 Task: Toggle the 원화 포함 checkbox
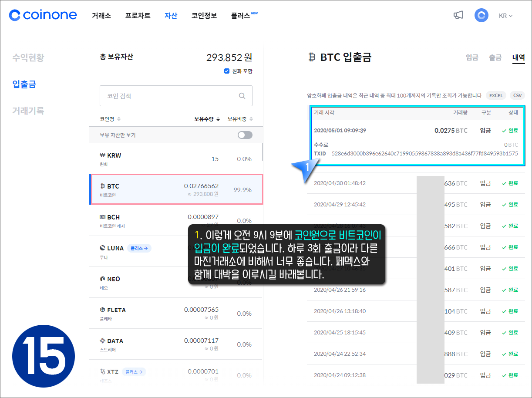[x=226, y=71]
